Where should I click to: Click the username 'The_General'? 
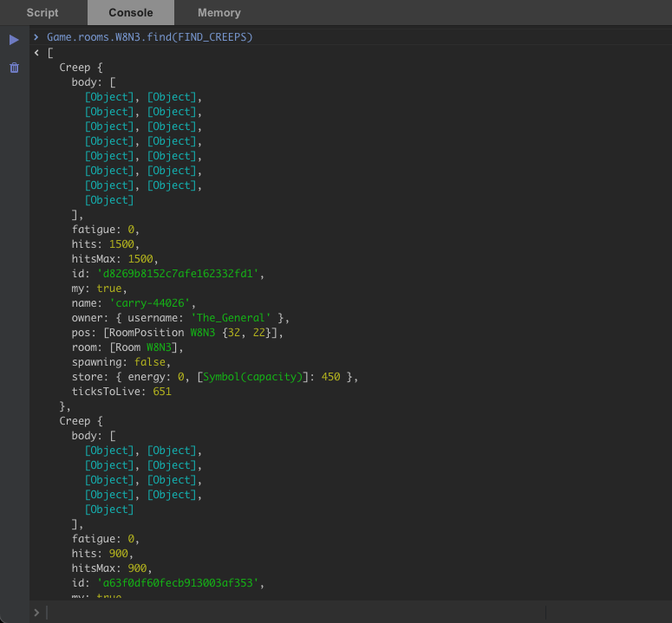pyautogui.click(x=231, y=318)
